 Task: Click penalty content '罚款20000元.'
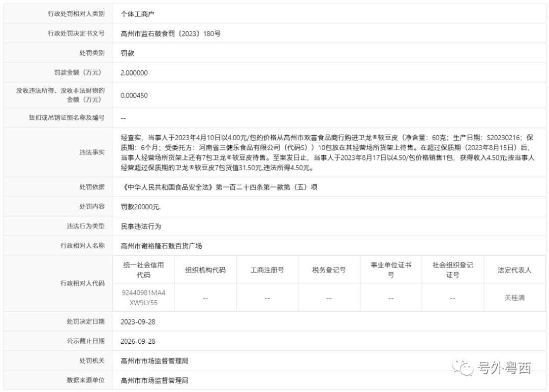[x=141, y=207]
